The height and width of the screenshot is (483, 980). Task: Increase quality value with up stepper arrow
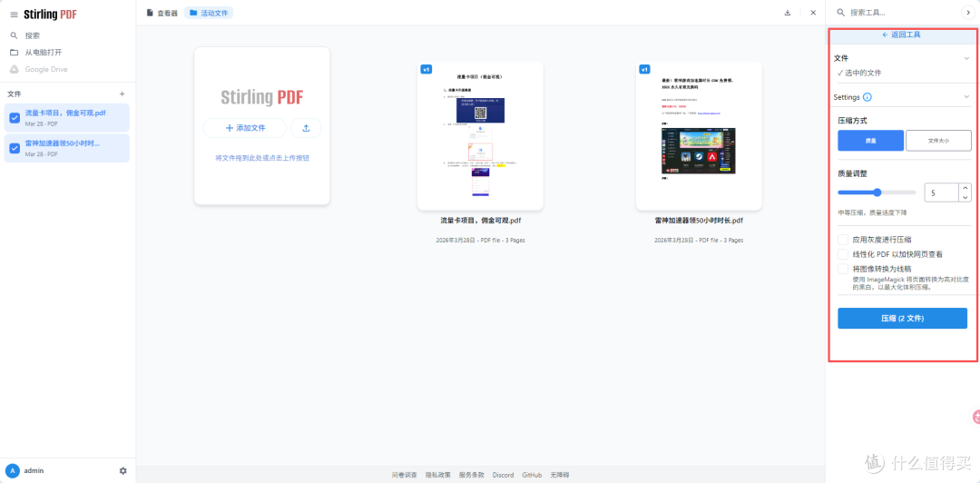[x=965, y=188]
